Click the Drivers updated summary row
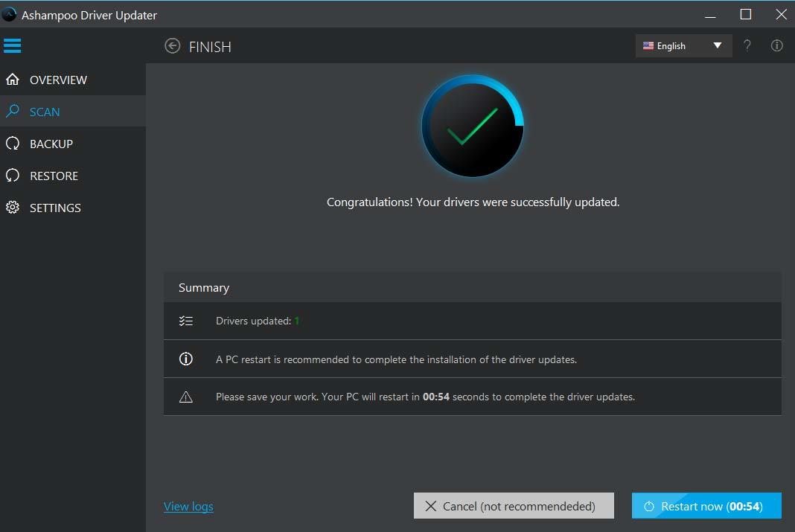Image resolution: width=795 pixels, height=532 pixels. 472,321
